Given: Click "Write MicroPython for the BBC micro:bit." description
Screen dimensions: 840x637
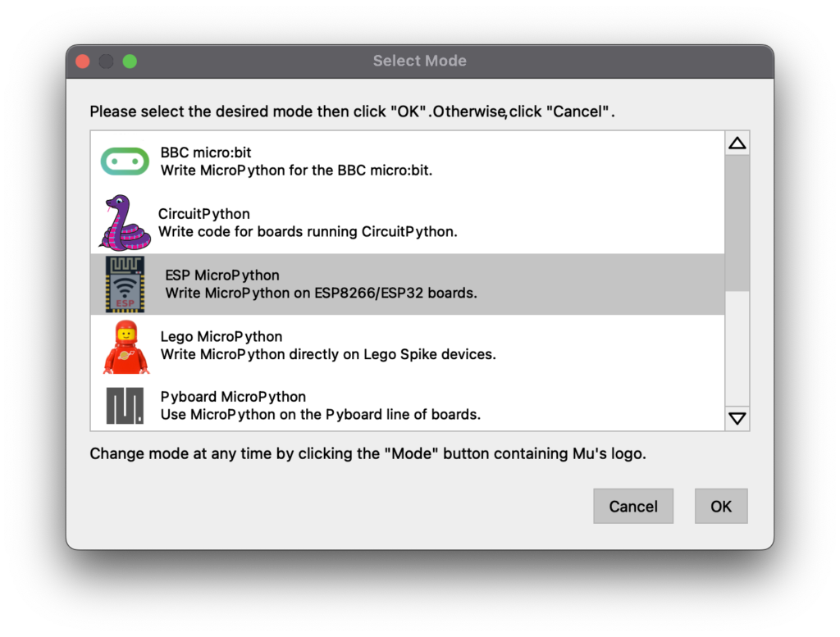Looking at the screenshot, I should click(x=296, y=171).
